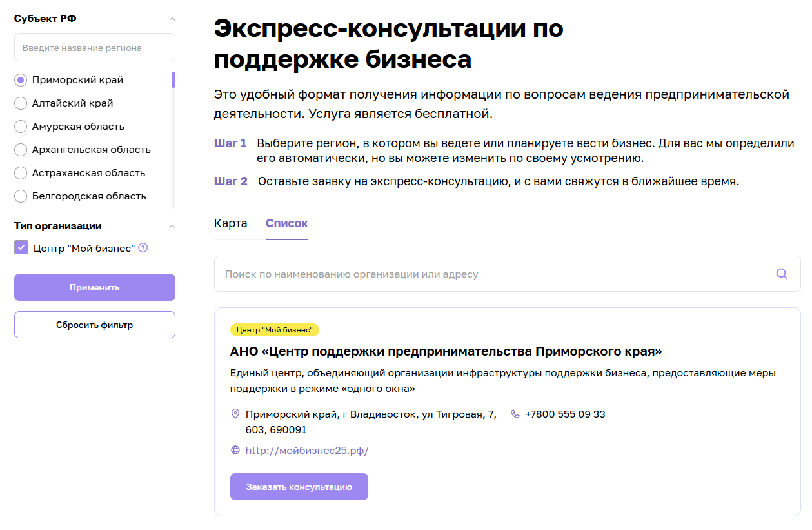Select the Астраханская область radio button
Image resolution: width=812 pixels, height=530 pixels.
(x=21, y=173)
